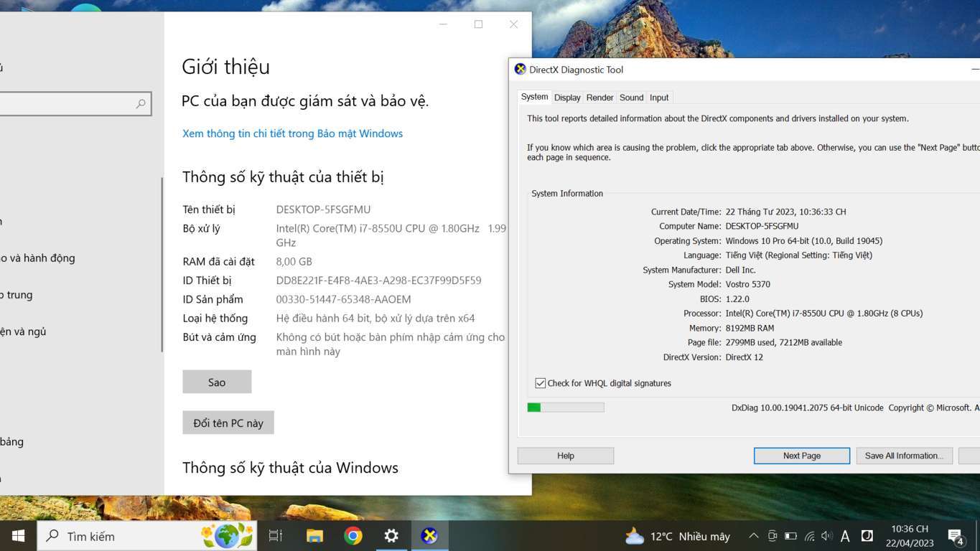The height and width of the screenshot is (551, 980).
Task: Click the DirectX Diagnostic Tool title bar icon
Action: (520, 70)
